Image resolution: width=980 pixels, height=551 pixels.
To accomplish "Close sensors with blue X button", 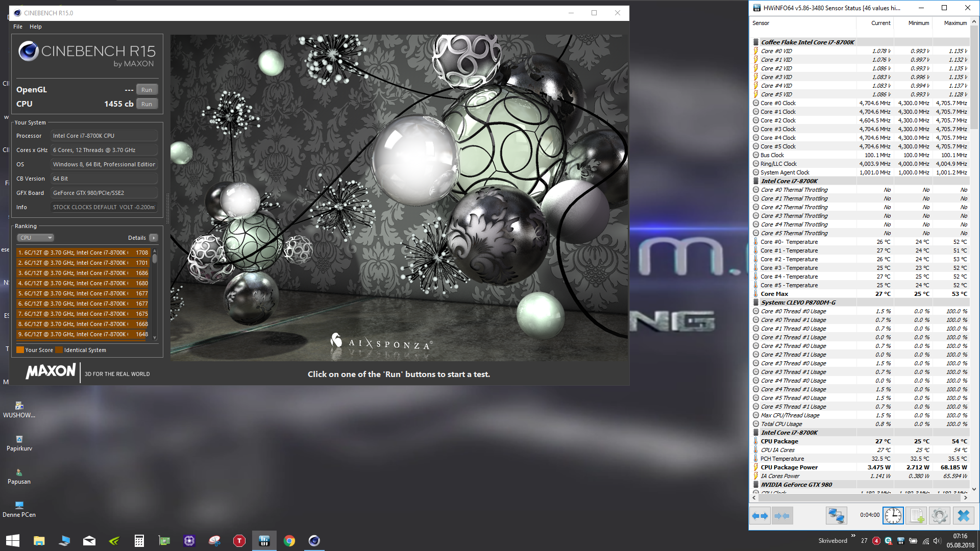I will tap(964, 516).
